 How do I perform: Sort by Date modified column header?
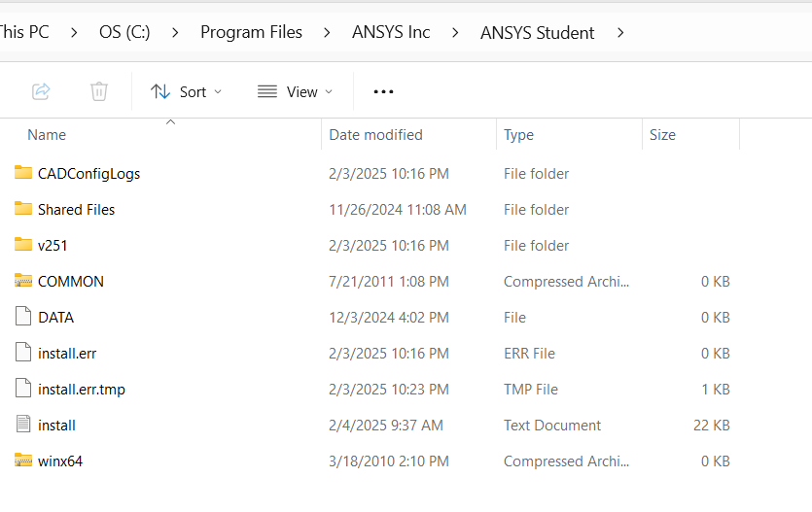(x=375, y=135)
